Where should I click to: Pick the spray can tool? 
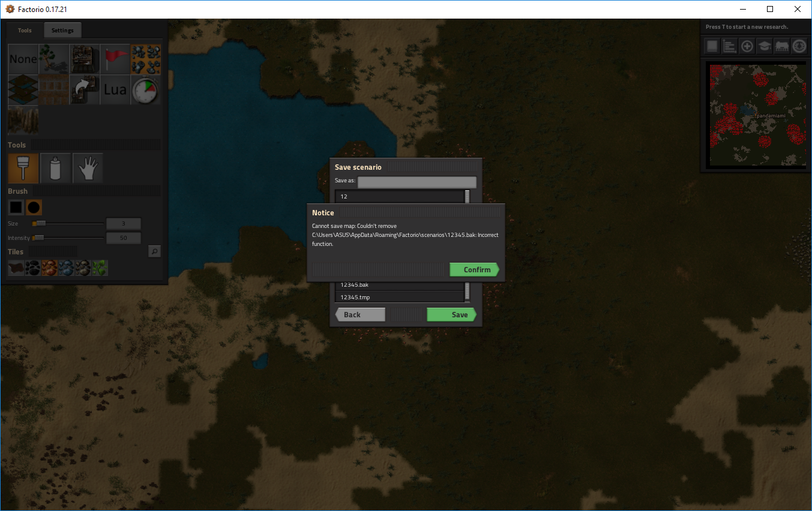[55, 168]
